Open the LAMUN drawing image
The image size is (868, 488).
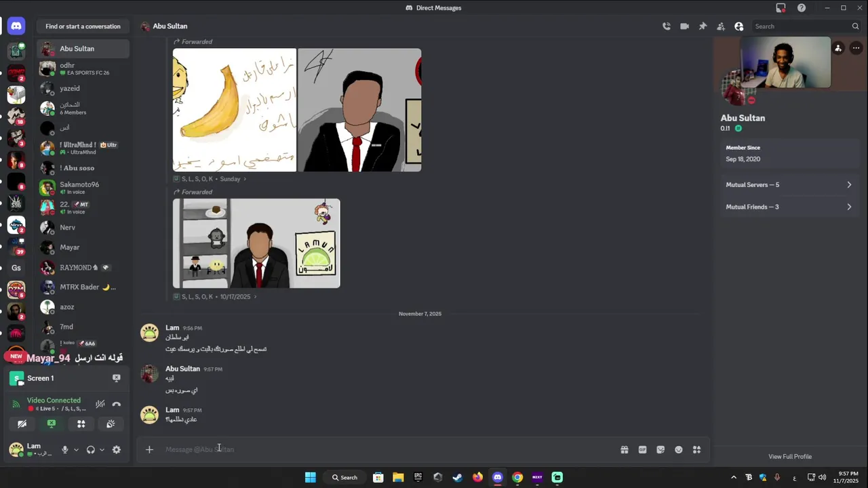[x=256, y=243]
